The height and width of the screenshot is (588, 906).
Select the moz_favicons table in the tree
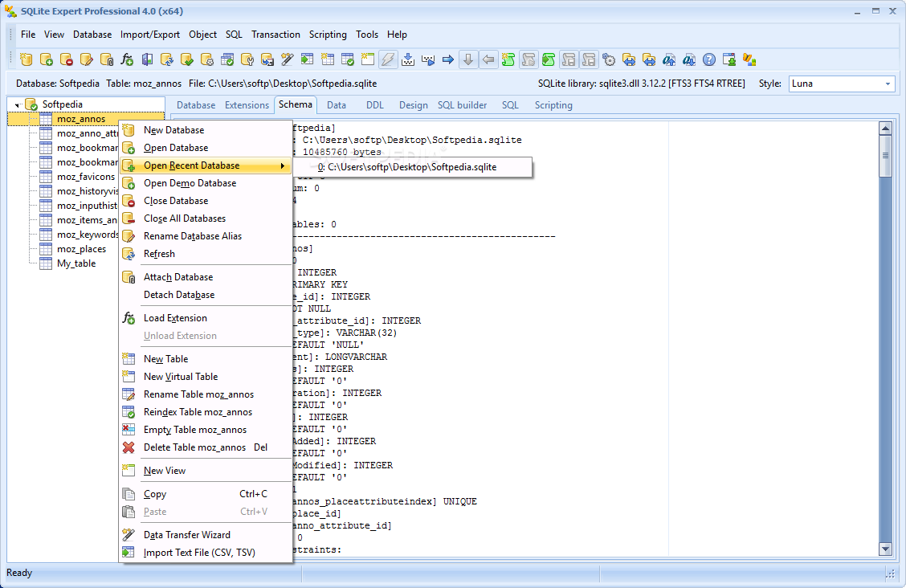point(86,177)
